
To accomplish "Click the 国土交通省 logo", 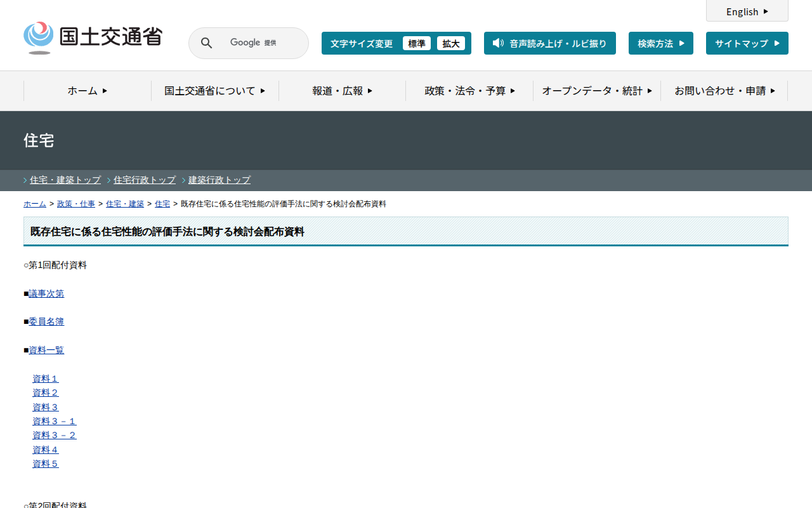I will (x=93, y=38).
